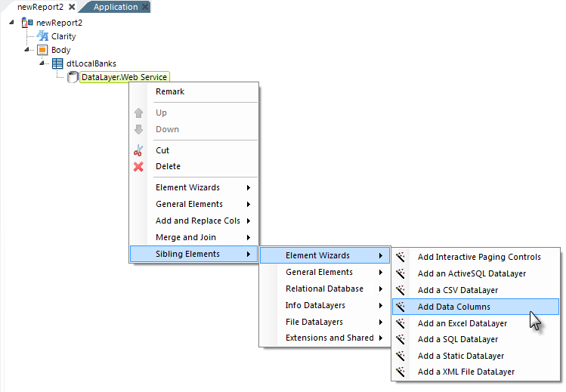
Task: Click the newReport2 report icon in tree
Action: 27,23
